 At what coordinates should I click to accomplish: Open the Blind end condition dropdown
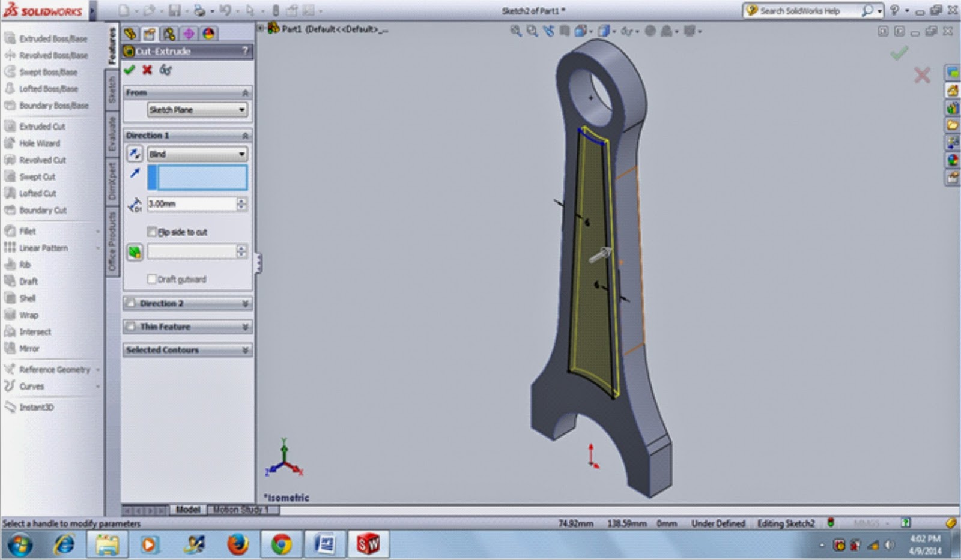pos(198,154)
